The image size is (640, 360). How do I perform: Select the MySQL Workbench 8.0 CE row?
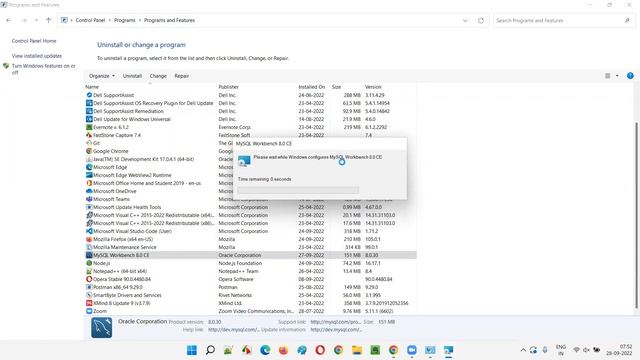coord(250,255)
